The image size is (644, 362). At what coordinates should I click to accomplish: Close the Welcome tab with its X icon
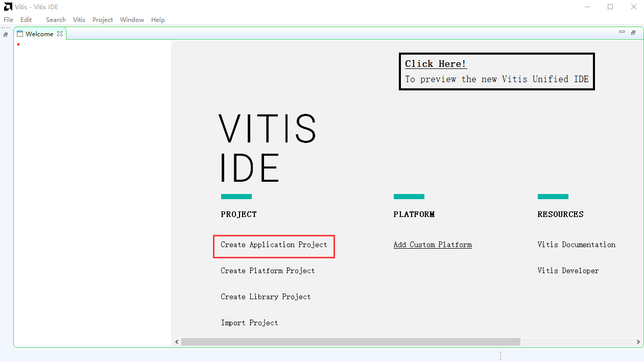click(60, 34)
